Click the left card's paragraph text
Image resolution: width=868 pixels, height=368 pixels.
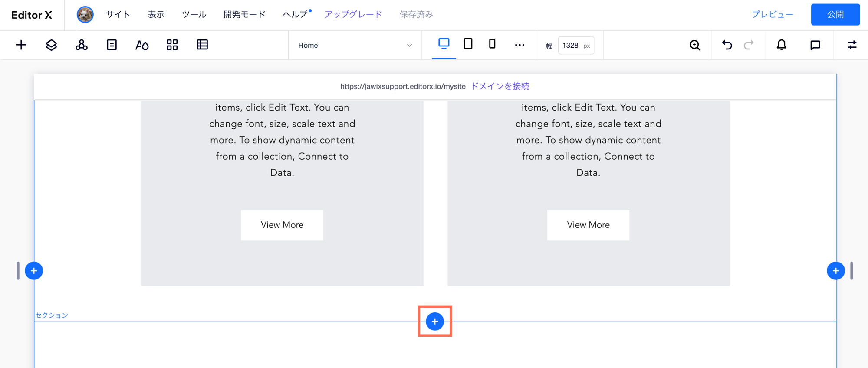coord(282,140)
